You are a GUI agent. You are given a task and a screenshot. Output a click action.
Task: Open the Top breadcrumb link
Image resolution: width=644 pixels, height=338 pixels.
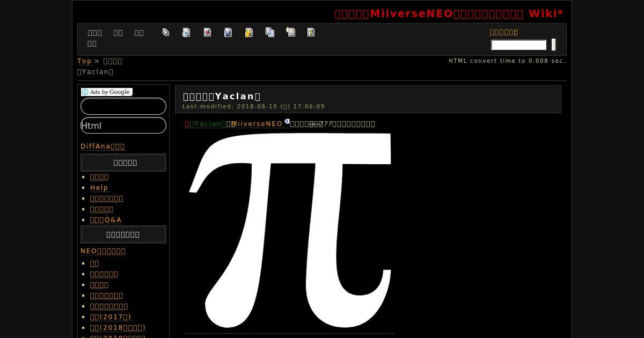click(84, 61)
